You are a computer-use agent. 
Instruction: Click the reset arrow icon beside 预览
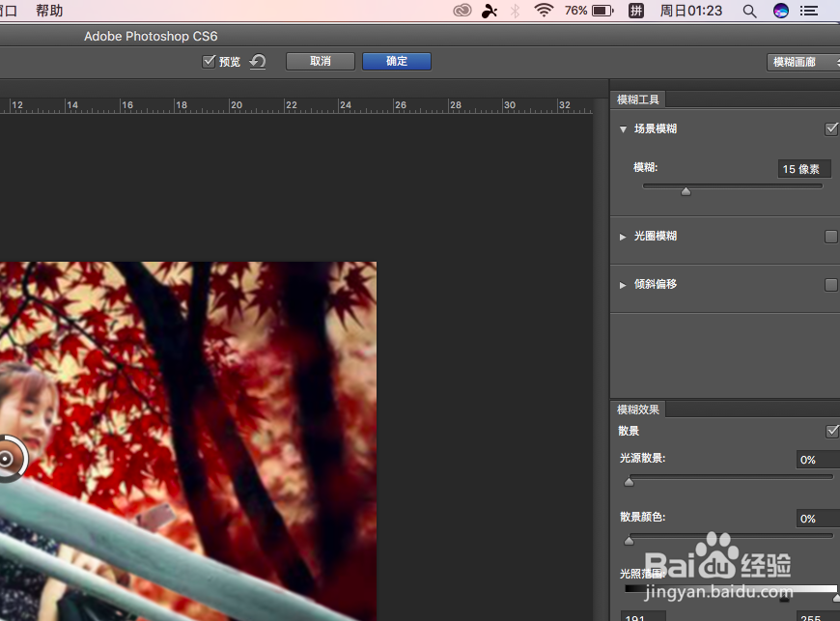tap(258, 62)
